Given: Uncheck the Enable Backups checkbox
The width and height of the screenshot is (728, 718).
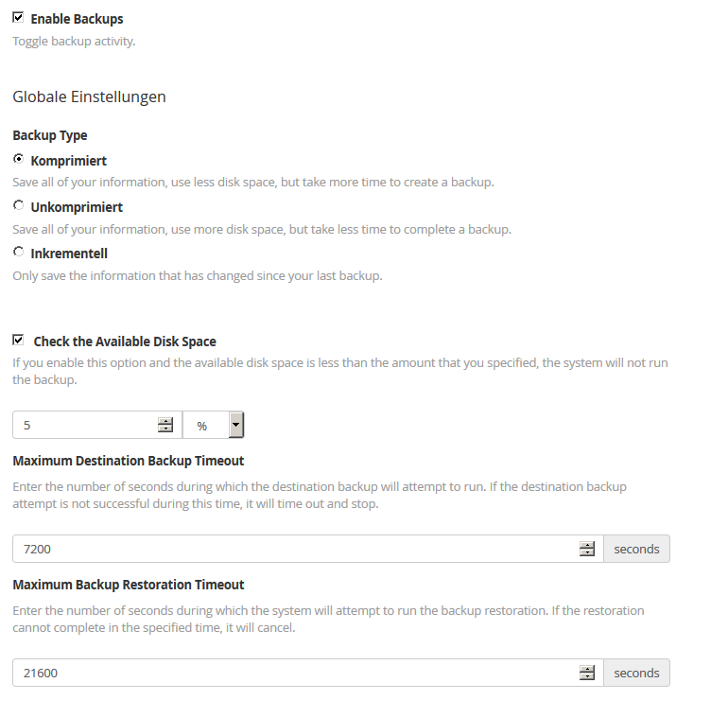Looking at the screenshot, I should [x=18, y=18].
